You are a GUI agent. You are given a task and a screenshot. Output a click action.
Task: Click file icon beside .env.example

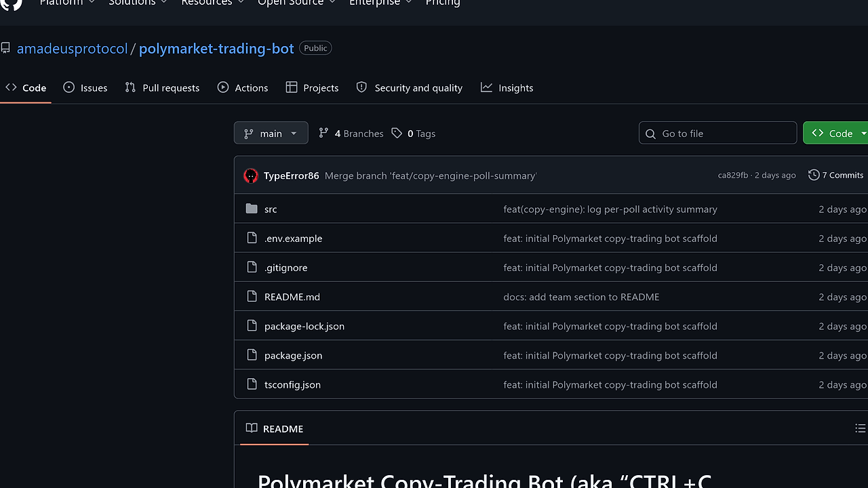pos(252,238)
